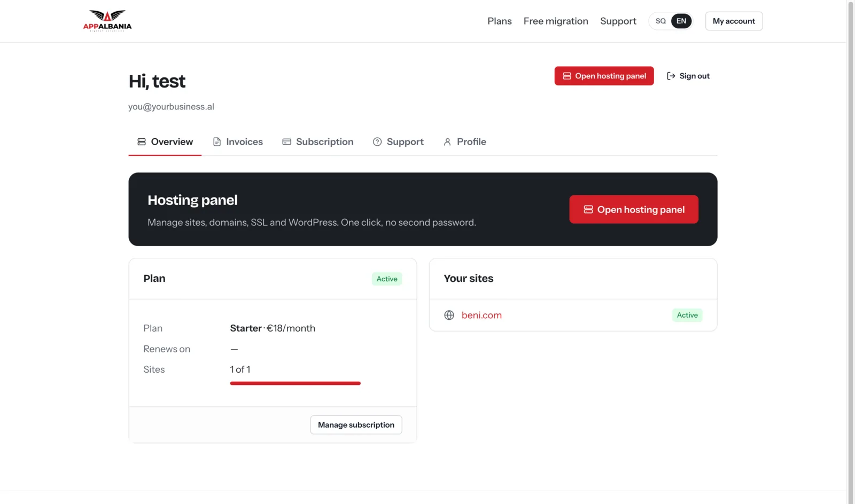Click the 'Hi, test' heading
The height and width of the screenshot is (504, 855).
tap(157, 81)
